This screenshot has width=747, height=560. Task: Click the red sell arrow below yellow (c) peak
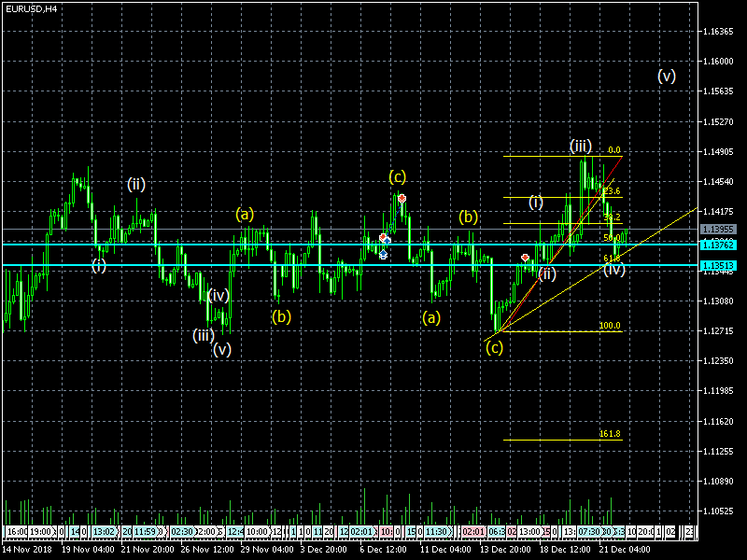pyautogui.click(x=402, y=198)
